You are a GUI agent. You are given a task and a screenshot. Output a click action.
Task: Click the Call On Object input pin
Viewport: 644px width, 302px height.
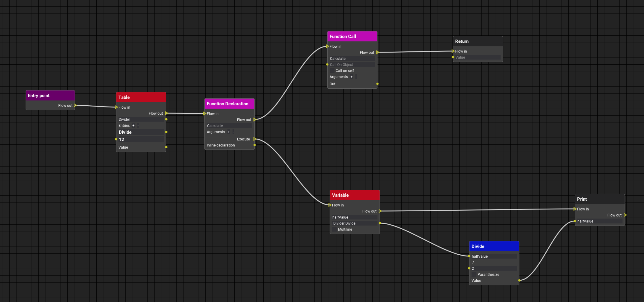click(x=328, y=64)
